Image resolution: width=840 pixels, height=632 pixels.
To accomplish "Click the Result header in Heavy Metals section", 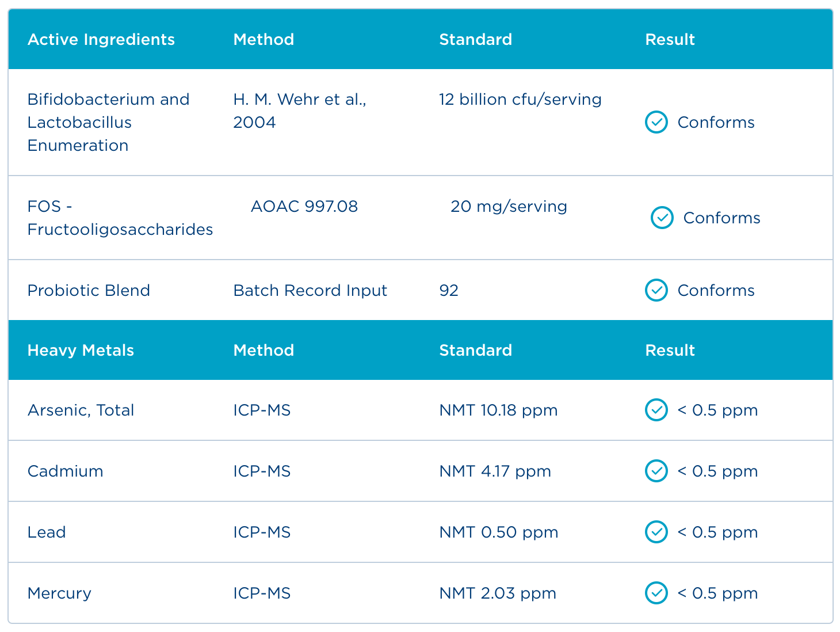I will click(670, 350).
